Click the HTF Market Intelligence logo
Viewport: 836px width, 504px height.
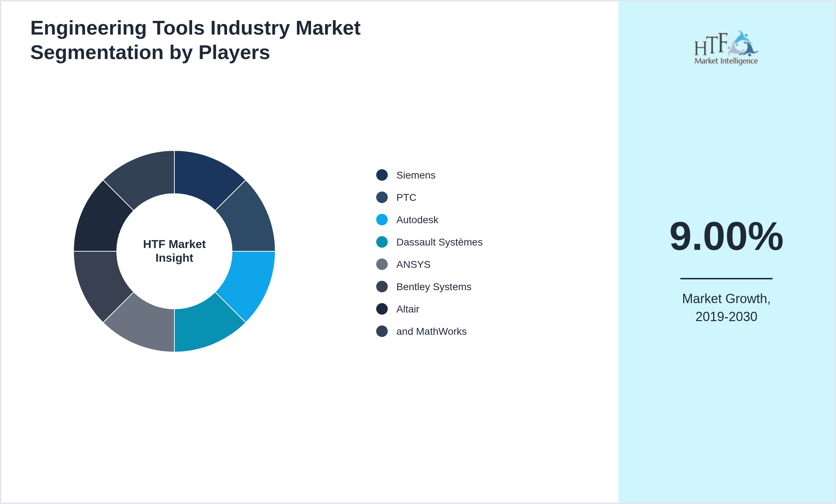(x=726, y=48)
